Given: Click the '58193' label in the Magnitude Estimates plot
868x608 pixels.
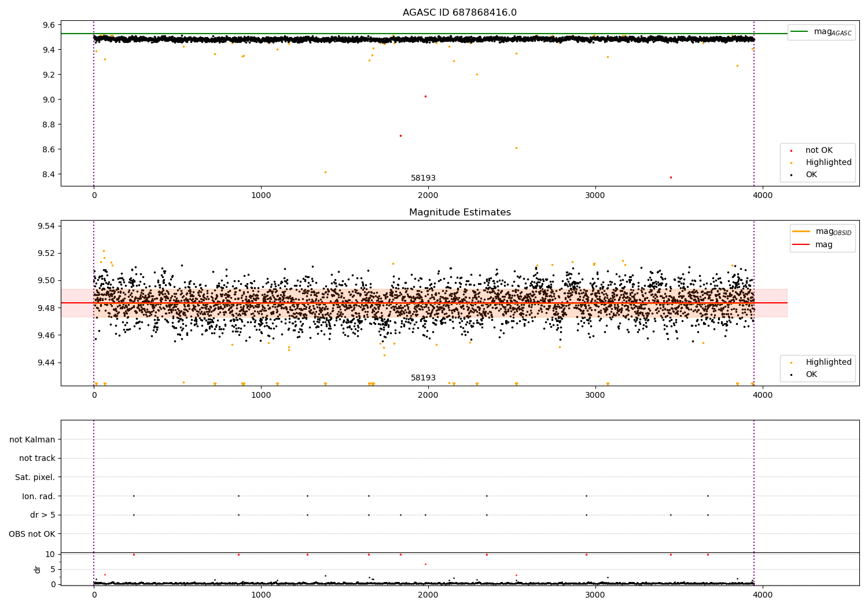Looking at the screenshot, I should click(x=423, y=378).
